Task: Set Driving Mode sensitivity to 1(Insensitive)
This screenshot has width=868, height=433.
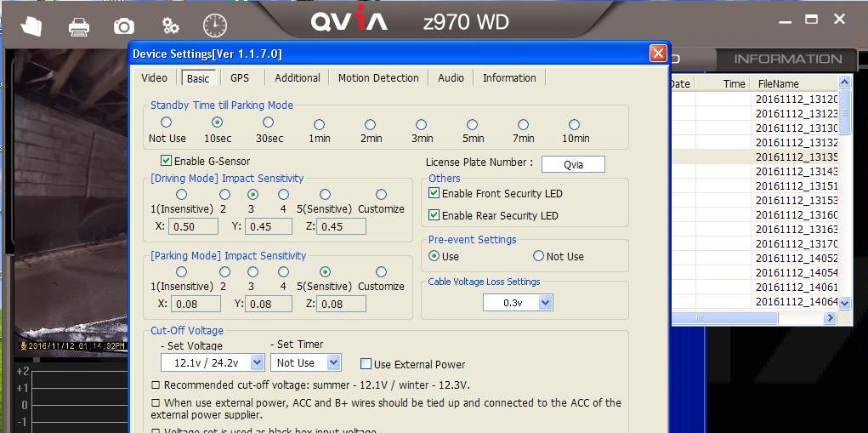Action: click(x=181, y=194)
